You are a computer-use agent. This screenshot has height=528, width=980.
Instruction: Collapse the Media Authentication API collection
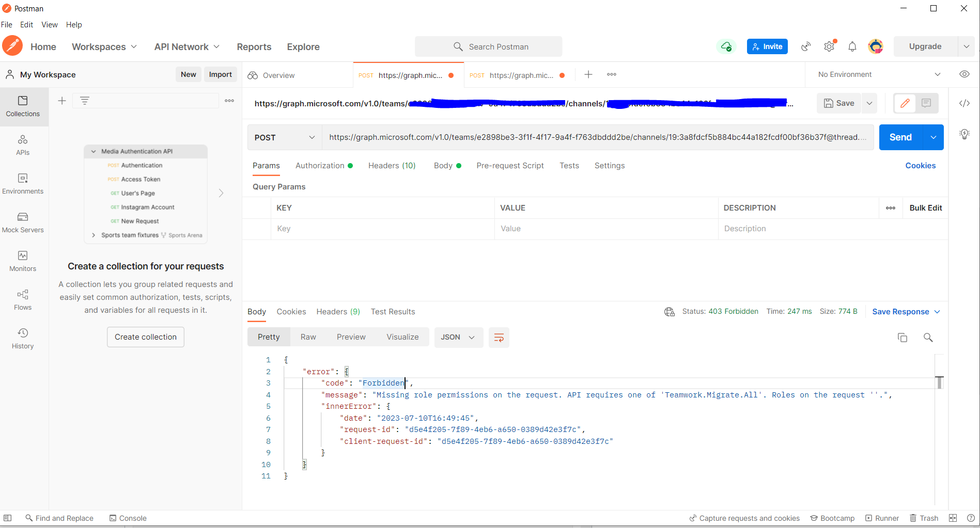(x=94, y=151)
